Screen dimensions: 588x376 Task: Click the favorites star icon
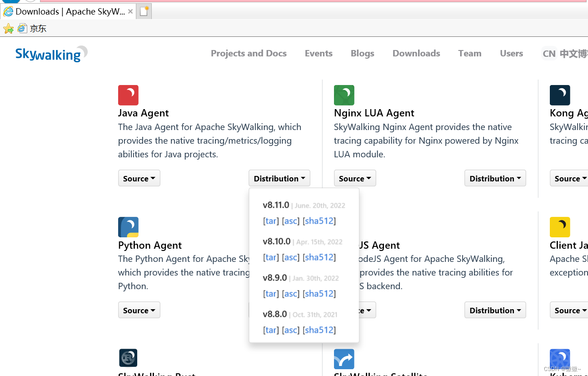[x=8, y=28]
